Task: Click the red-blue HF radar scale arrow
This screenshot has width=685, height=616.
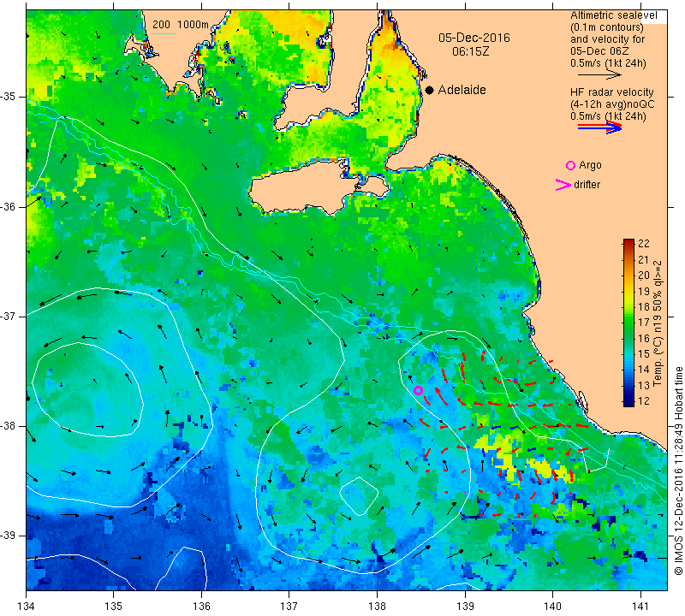Action: [x=600, y=127]
